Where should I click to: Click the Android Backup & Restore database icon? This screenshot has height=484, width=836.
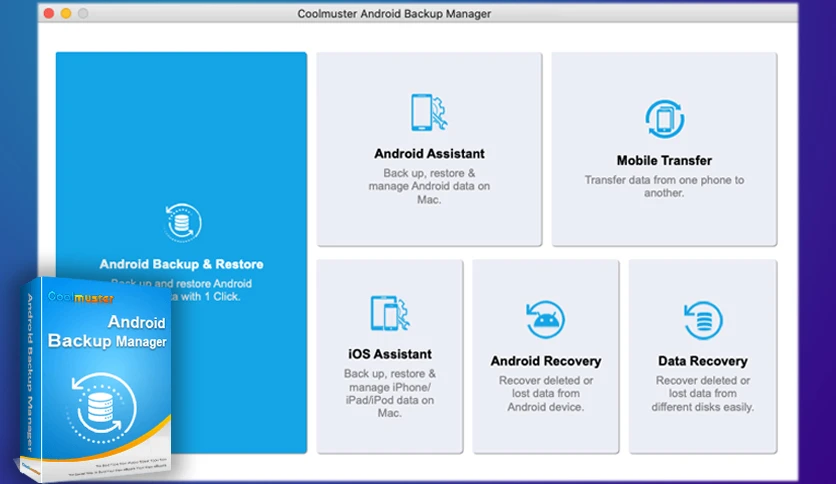click(183, 222)
